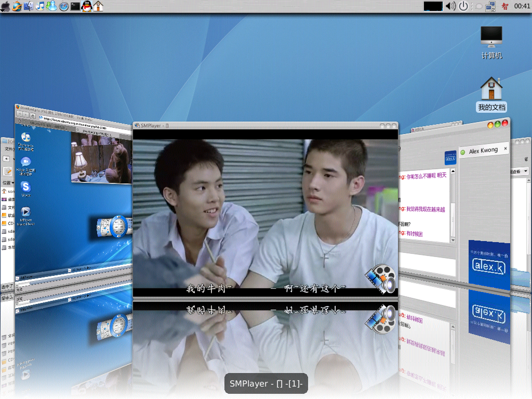Click the 00:41 clock in panel
The width and height of the screenshot is (532, 399).
pyautogui.click(x=522, y=6)
